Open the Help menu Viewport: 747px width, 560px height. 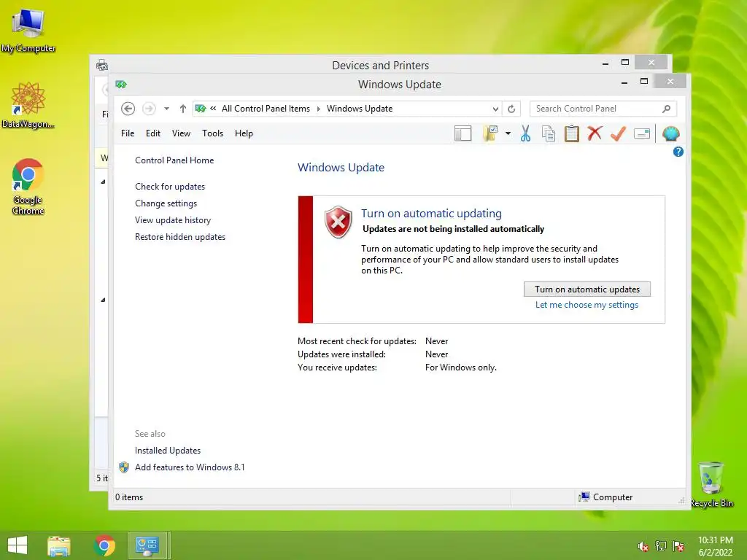click(x=244, y=133)
